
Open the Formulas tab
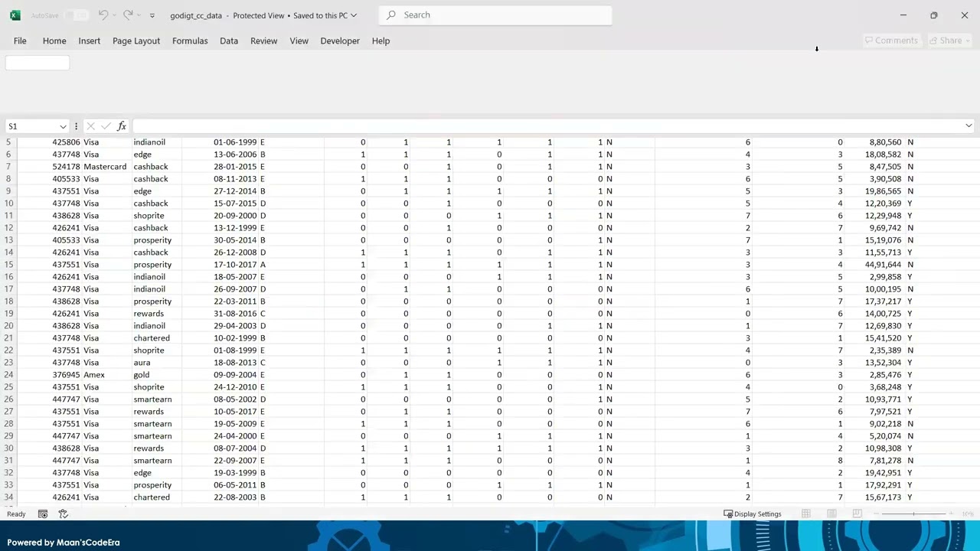190,41
